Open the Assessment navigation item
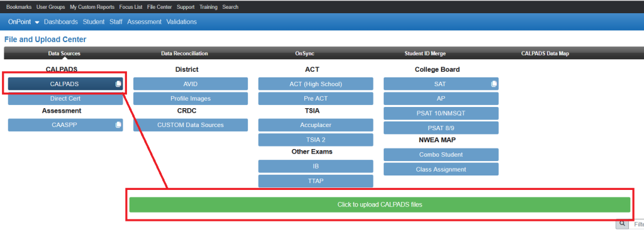This screenshot has height=234, width=644. (144, 22)
